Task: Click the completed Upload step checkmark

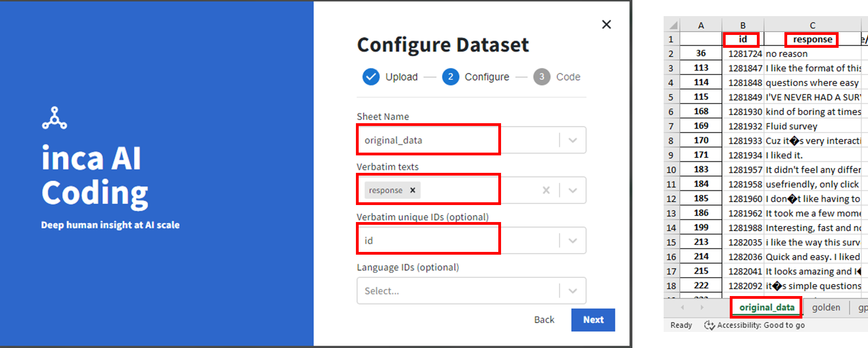Action: pyautogui.click(x=371, y=77)
